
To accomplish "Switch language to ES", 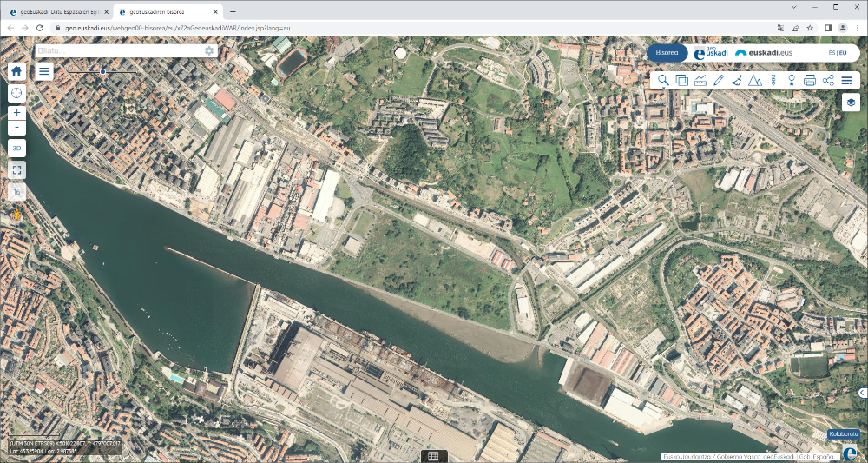I will click(832, 53).
